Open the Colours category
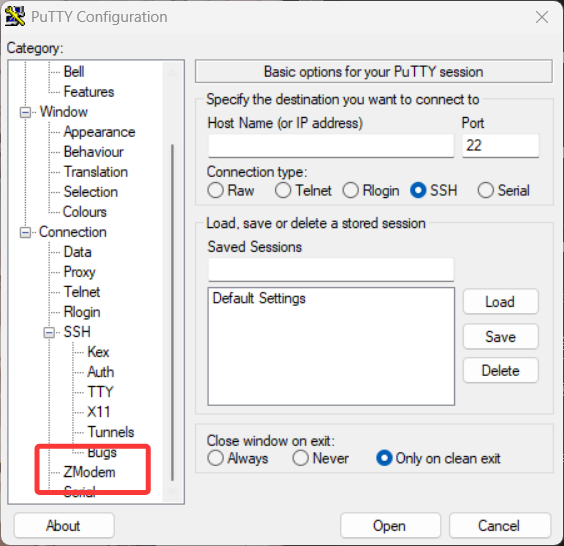 coord(85,212)
